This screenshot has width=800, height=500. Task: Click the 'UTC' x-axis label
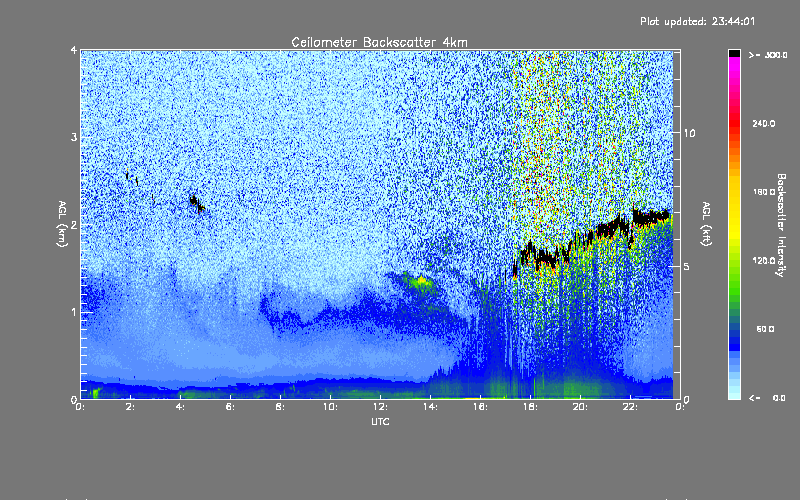[380, 421]
